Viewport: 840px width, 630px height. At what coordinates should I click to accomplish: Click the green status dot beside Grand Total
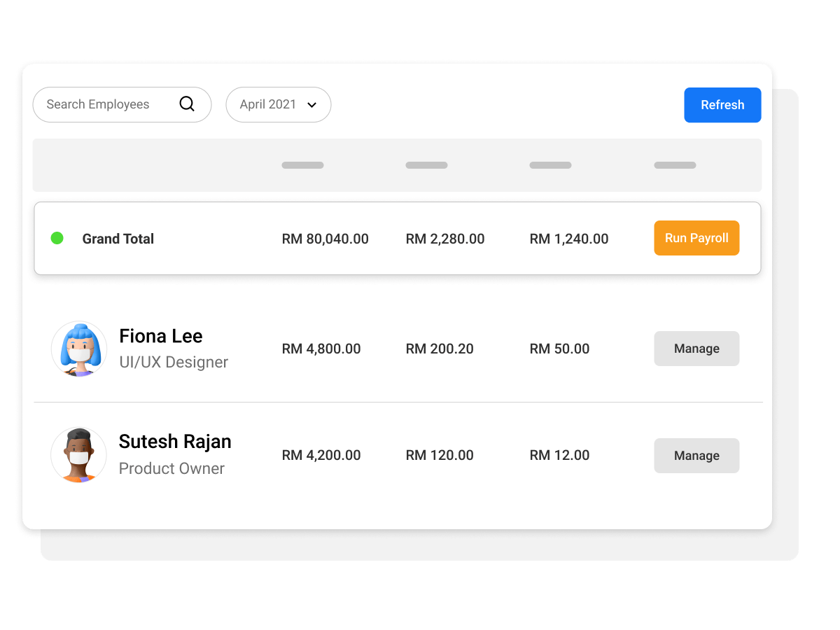57,238
